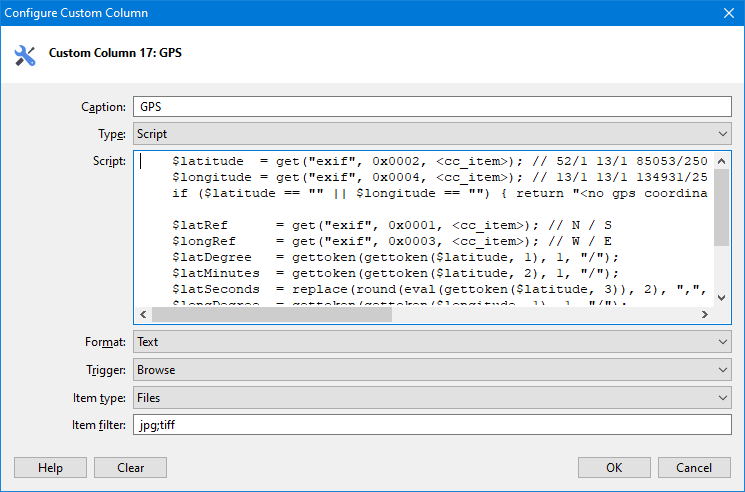Image resolution: width=745 pixels, height=492 pixels.
Task: Click the Cancel button
Action: (694, 468)
